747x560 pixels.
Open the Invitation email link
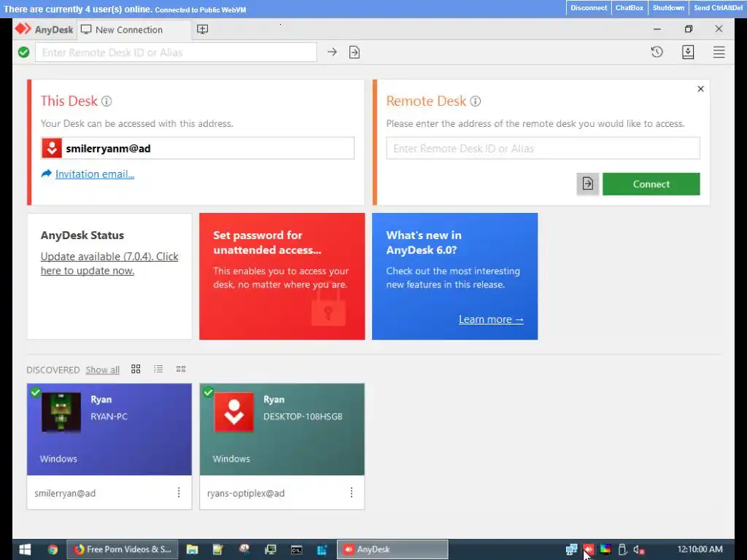pos(95,174)
